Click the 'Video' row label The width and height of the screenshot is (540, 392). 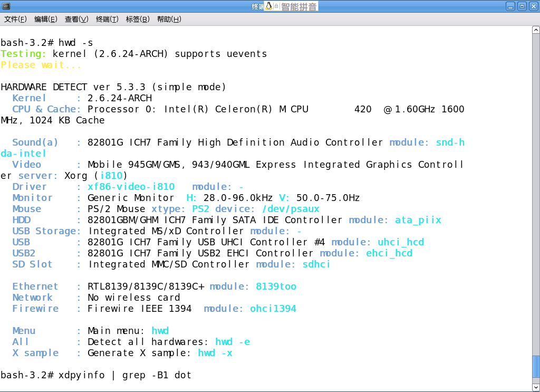point(27,164)
